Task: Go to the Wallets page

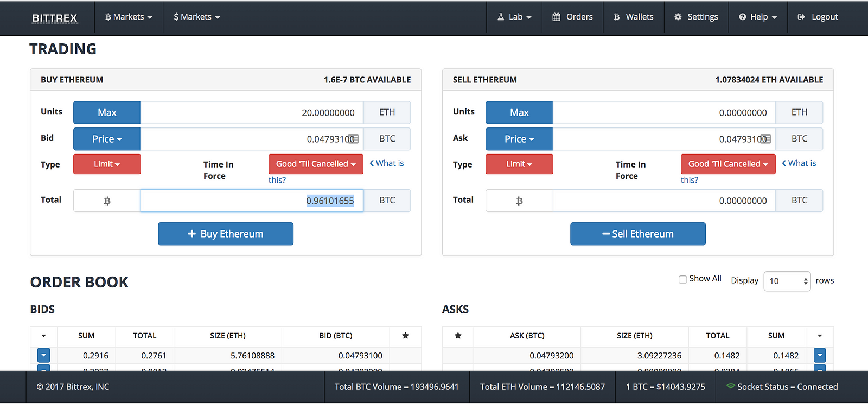Action: (x=633, y=17)
